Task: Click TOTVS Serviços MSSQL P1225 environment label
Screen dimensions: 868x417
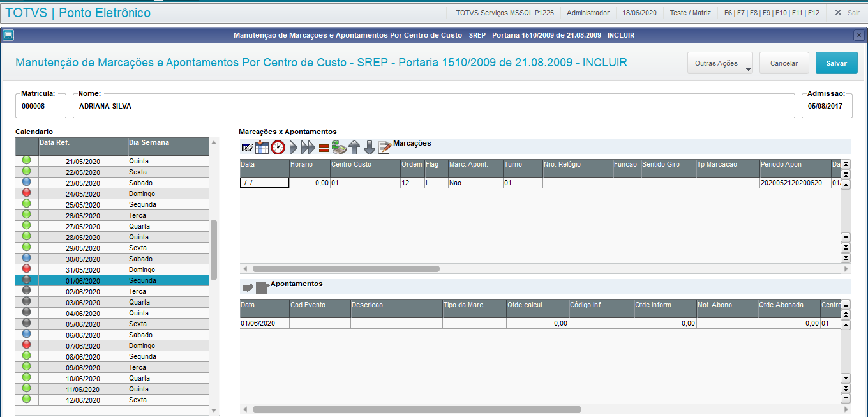Action: 505,13
